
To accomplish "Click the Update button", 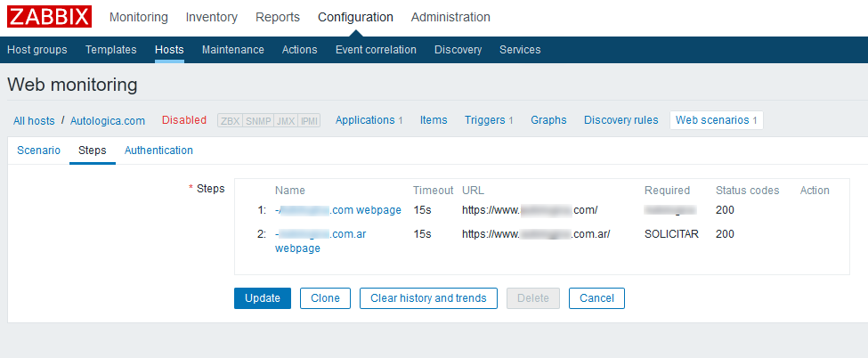I will tap(263, 298).
